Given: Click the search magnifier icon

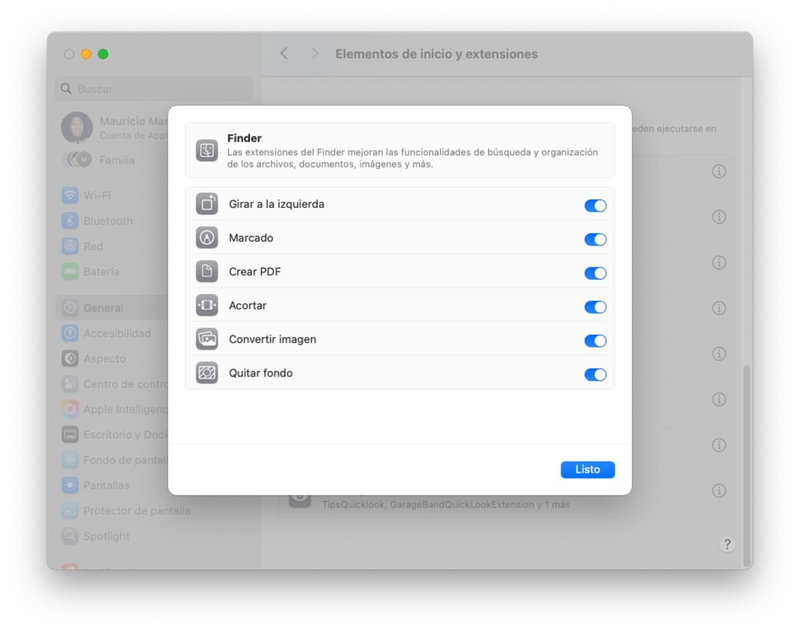Looking at the screenshot, I should coord(66,89).
